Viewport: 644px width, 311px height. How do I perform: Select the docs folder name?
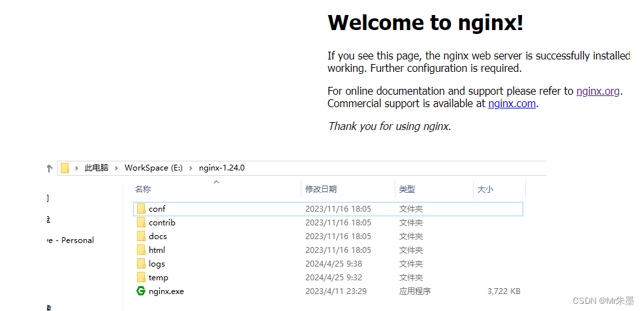158,237
